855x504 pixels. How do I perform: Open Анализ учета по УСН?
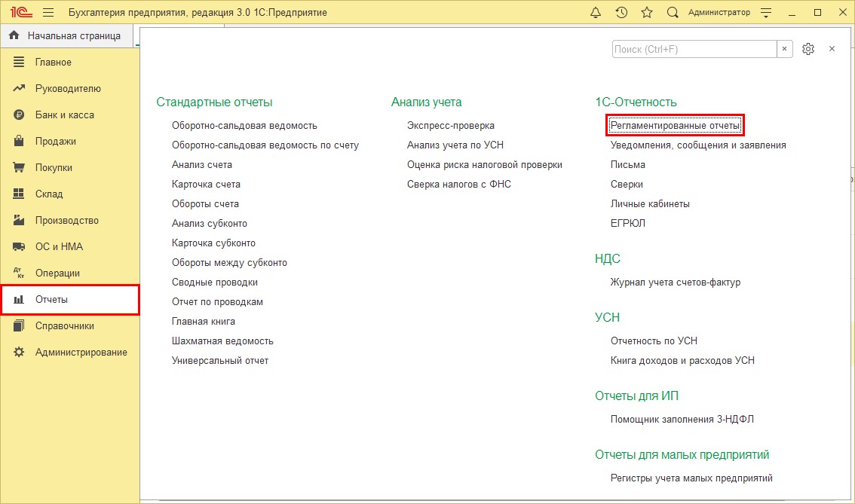(455, 145)
